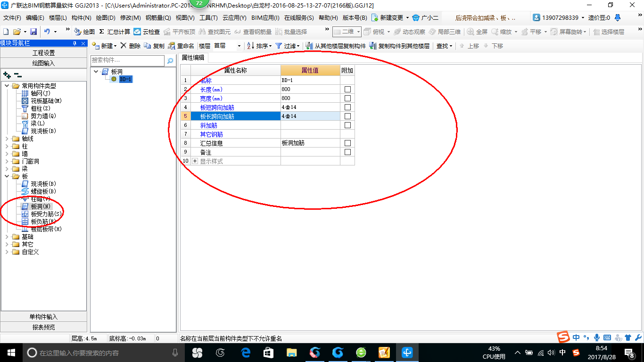Toggle the 附加 checkbox for 宽度(mm)
The height and width of the screenshot is (362, 644).
click(x=347, y=98)
